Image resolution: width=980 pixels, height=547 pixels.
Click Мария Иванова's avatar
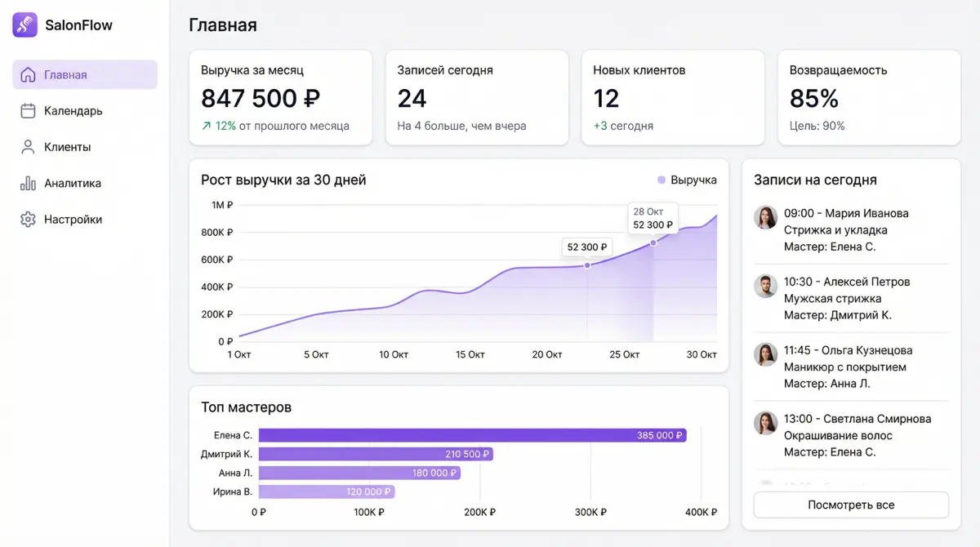tap(765, 217)
